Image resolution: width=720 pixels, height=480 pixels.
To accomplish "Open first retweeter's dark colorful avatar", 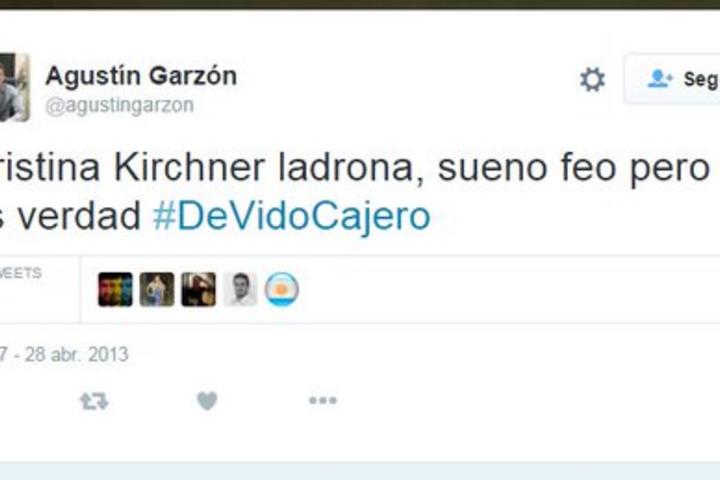I will pyautogui.click(x=115, y=289).
